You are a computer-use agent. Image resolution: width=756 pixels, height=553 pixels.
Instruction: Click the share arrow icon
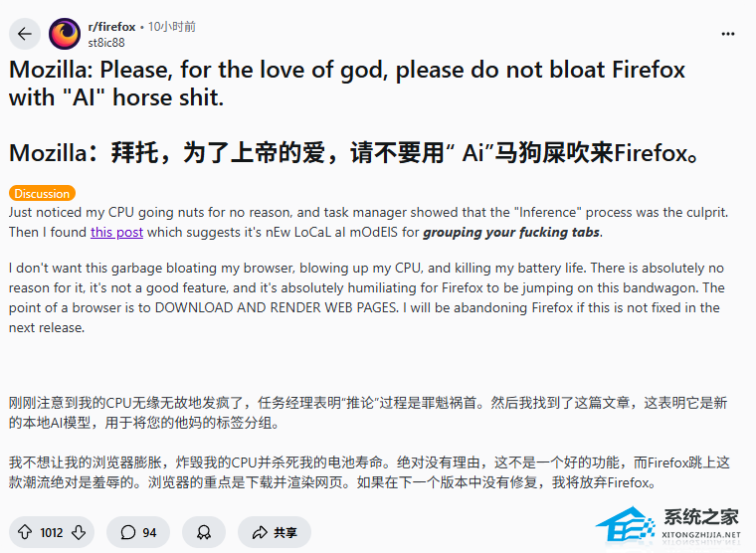[x=260, y=532]
